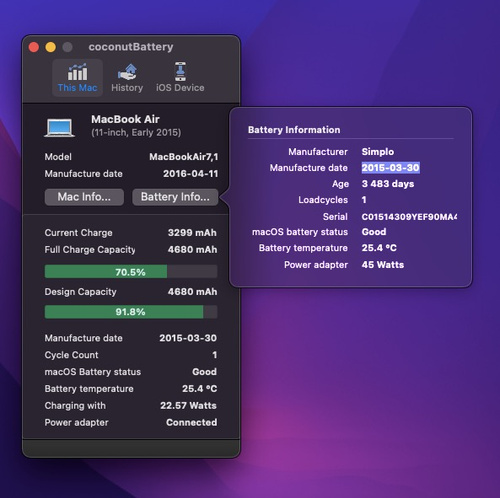This screenshot has height=498, width=500.
Task: Click the Design Capacity 4680 mAh value
Action: (192, 292)
